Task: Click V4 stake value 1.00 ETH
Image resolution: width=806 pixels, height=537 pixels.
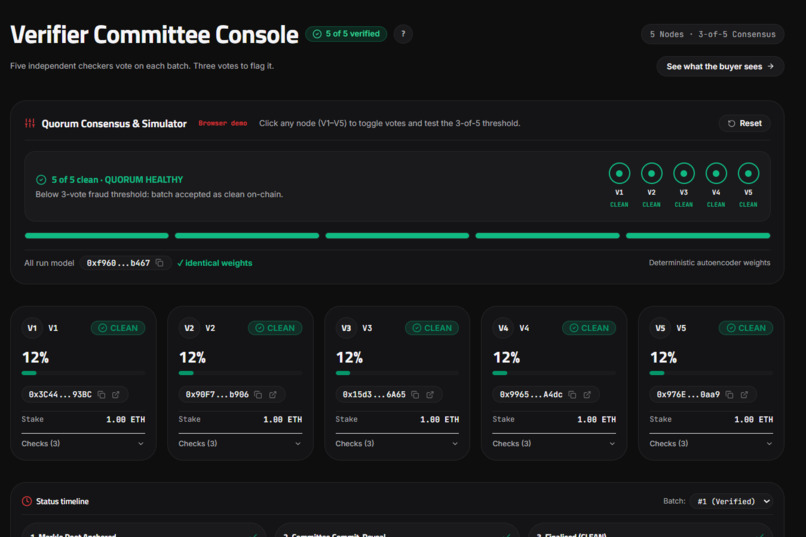Action: point(596,419)
